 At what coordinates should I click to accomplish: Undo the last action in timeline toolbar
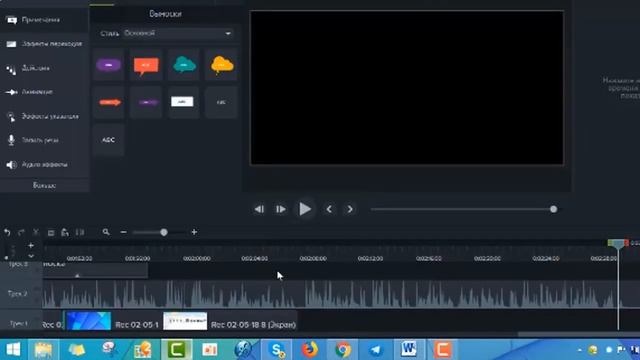(x=7, y=232)
